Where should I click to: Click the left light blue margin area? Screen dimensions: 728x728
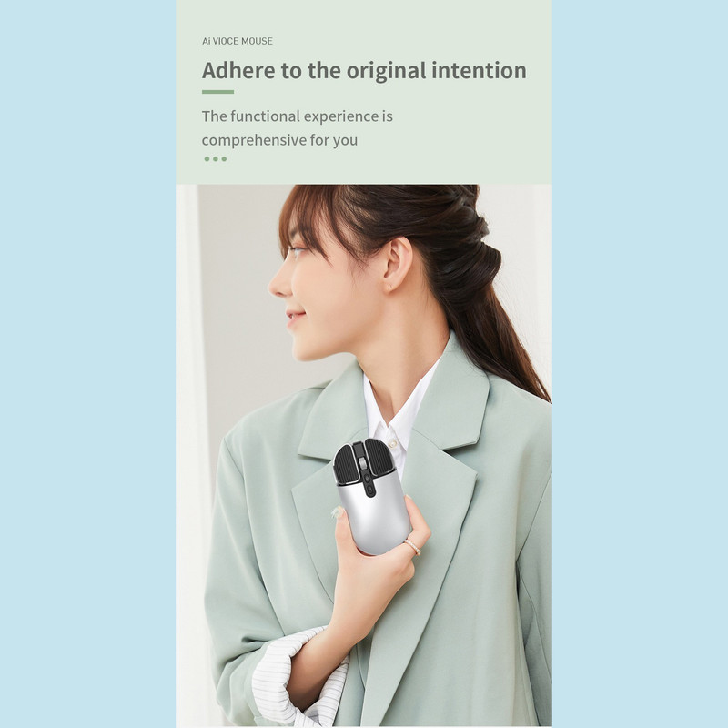coord(87,364)
